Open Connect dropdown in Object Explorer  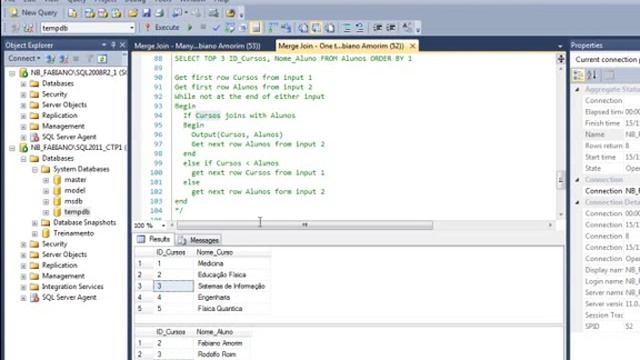24,58
